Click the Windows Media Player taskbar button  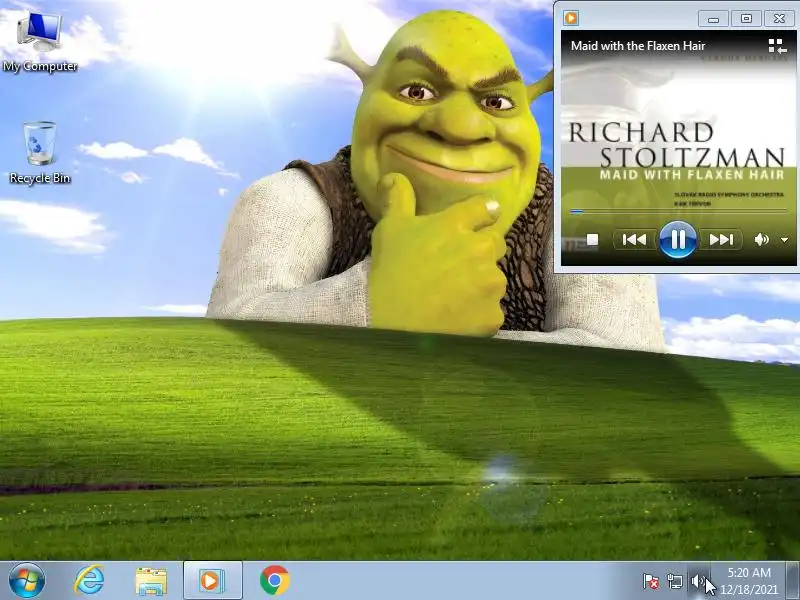[212, 581]
